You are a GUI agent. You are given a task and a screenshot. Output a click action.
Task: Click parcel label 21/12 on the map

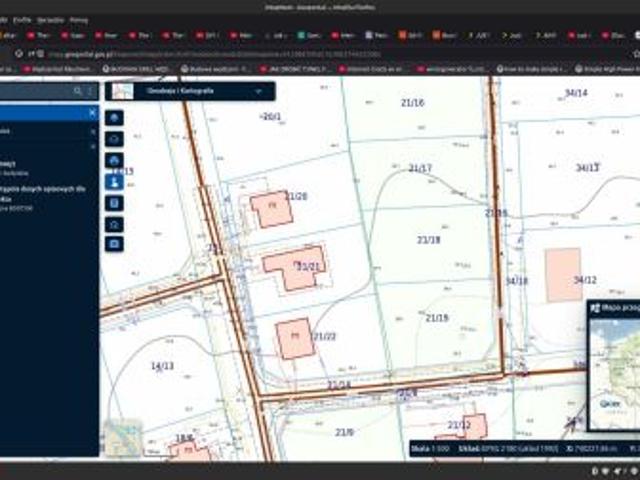(459, 425)
